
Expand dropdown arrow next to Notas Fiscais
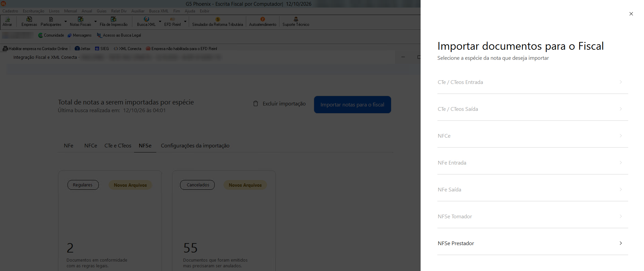pyautogui.click(x=95, y=21)
